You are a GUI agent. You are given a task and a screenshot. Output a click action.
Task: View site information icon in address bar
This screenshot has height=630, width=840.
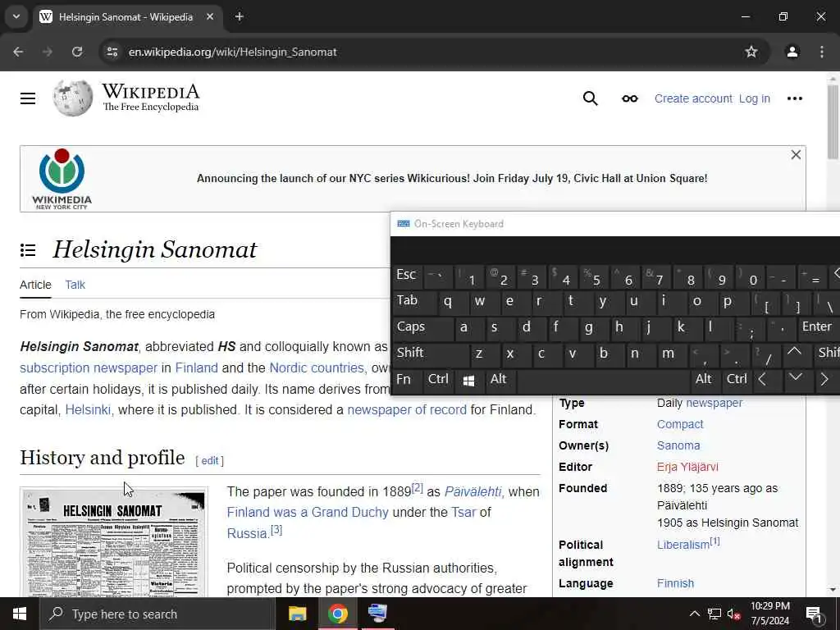coord(112,52)
